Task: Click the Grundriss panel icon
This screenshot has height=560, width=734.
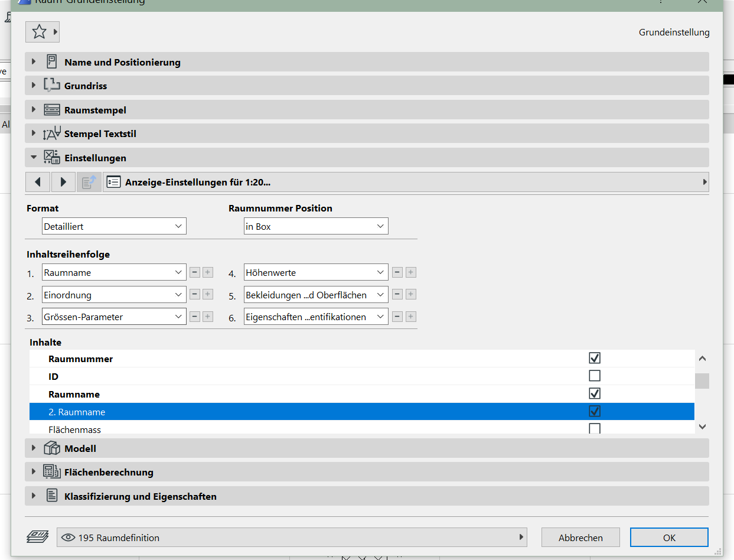Action: [52, 86]
